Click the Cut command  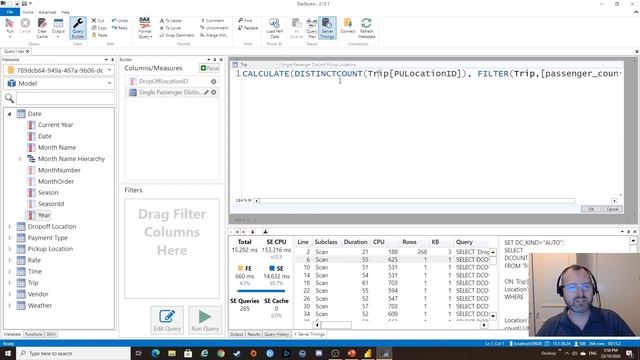98,20
